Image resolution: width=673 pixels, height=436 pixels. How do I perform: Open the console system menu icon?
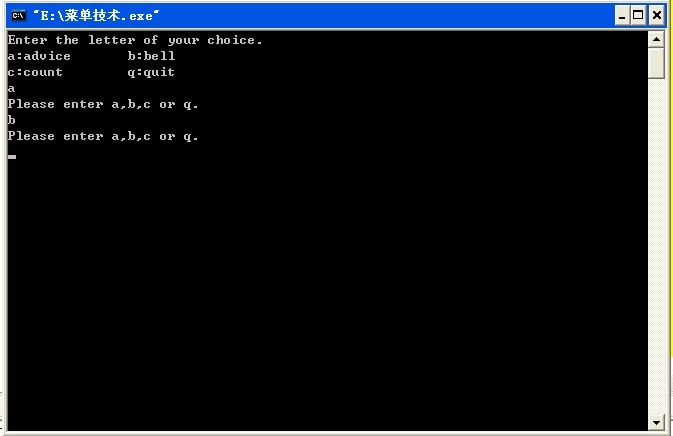click(x=18, y=16)
